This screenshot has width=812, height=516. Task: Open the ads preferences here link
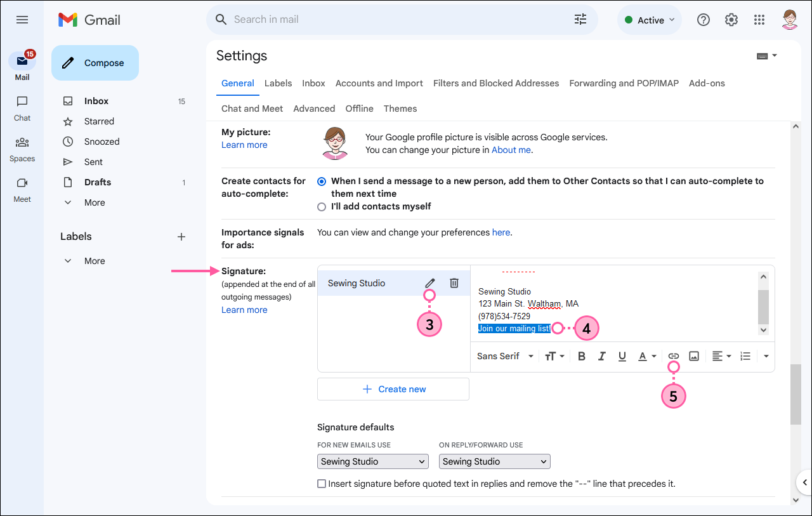pos(501,233)
